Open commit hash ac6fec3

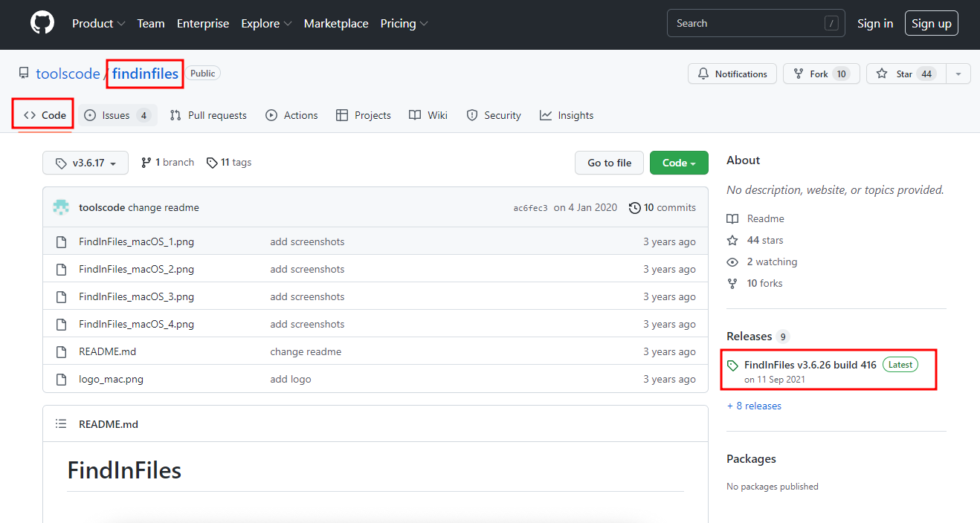530,208
